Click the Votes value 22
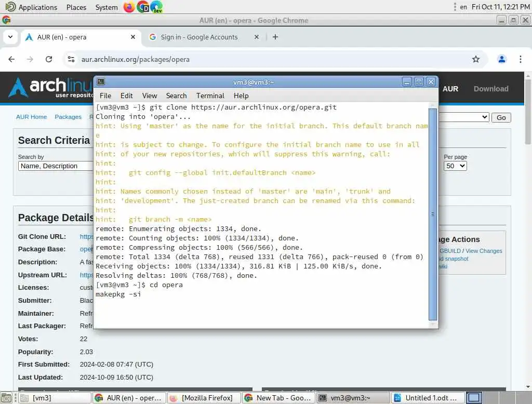532x404 pixels. point(84,339)
